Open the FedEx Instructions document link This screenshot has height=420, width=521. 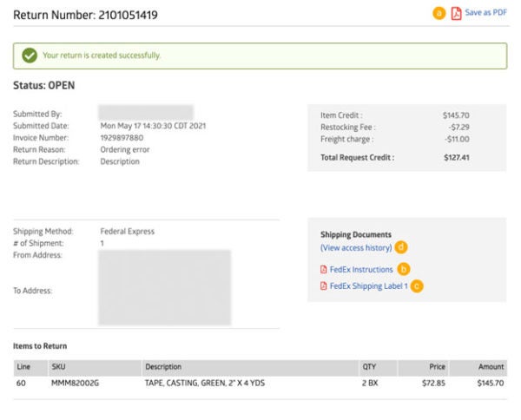[x=360, y=270]
